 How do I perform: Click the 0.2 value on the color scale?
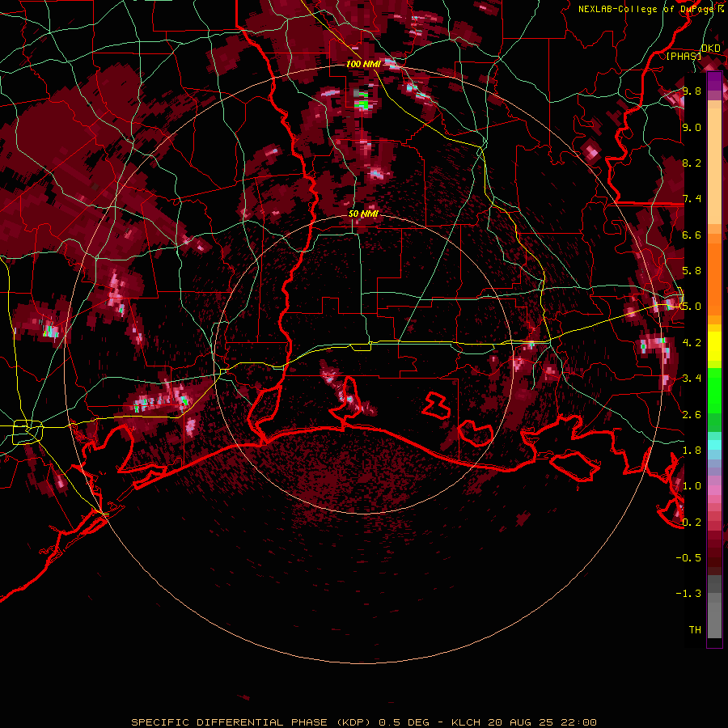pyautogui.click(x=692, y=522)
